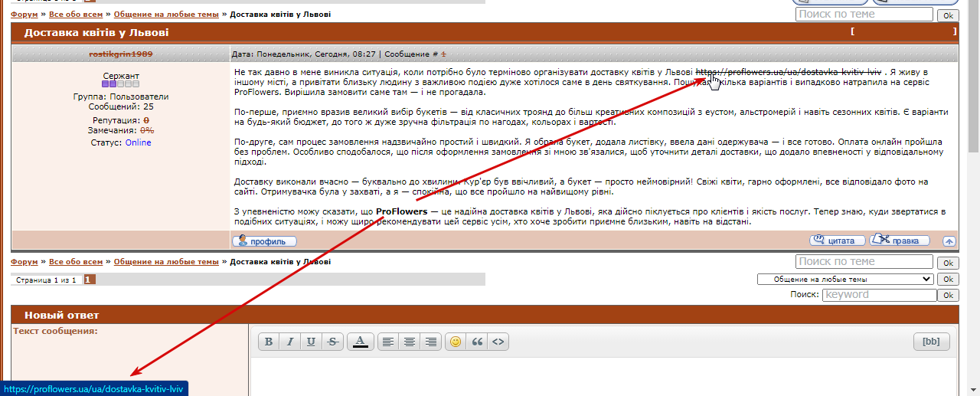
Task: Click Форум in the top breadcrumb
Action: point(24,15)
